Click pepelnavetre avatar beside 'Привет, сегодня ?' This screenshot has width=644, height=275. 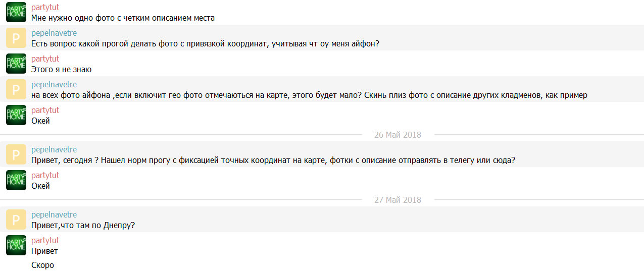click(x=16, y=154)
